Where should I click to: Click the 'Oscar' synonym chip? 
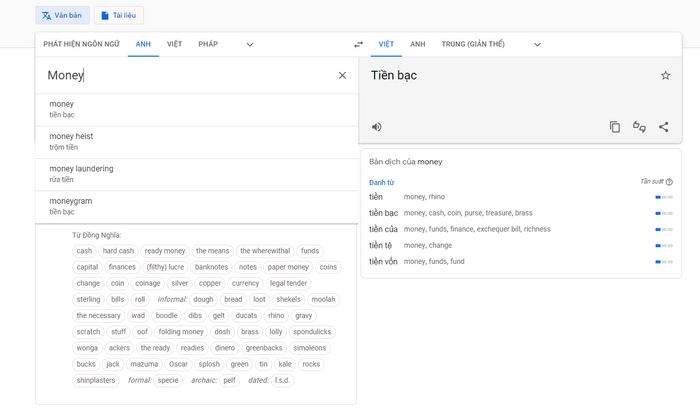coord(178,364)
